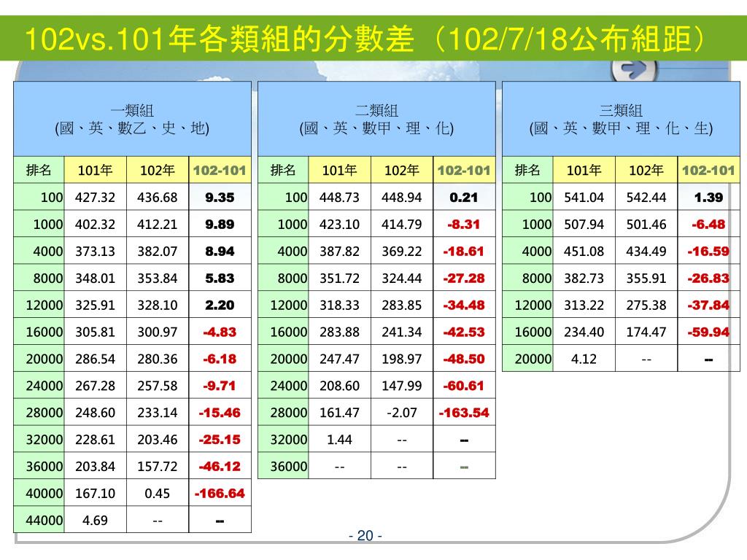Select cell '542.44'

click(x=646, y=197)
